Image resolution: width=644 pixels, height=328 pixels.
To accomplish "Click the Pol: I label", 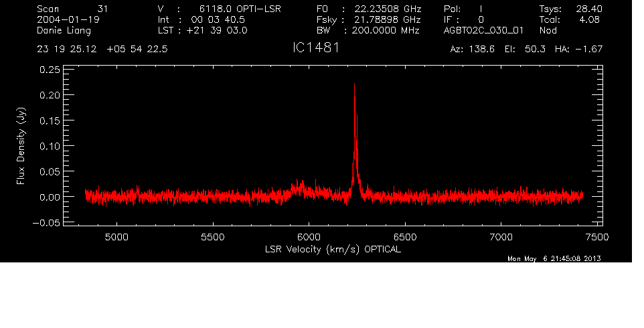I will [x=463, y=9].
